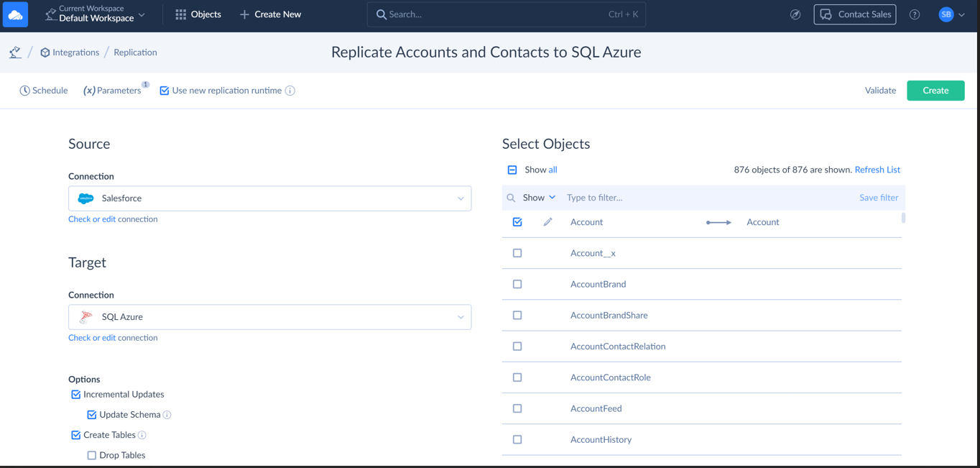980x468 pixels.
Task: Toggle the select-all checkbox beside Show all
Action: pyautogui.click(x=512, y=170)
